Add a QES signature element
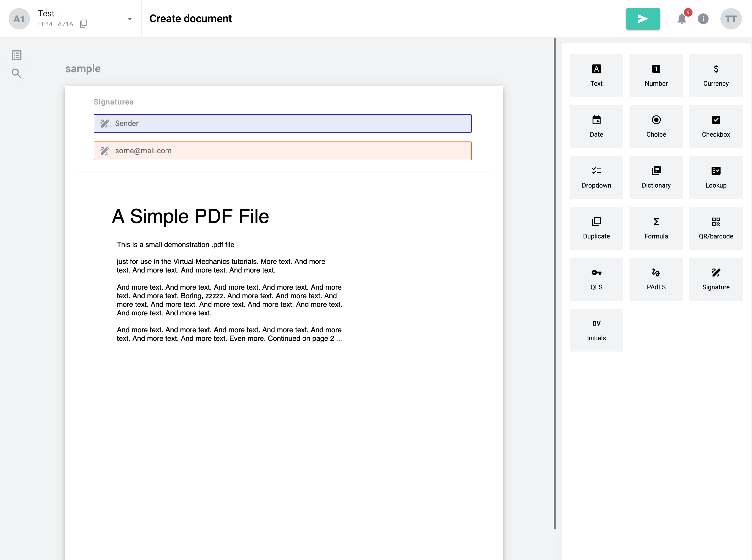Screen dimensions: 752x560 pos(596,279)
